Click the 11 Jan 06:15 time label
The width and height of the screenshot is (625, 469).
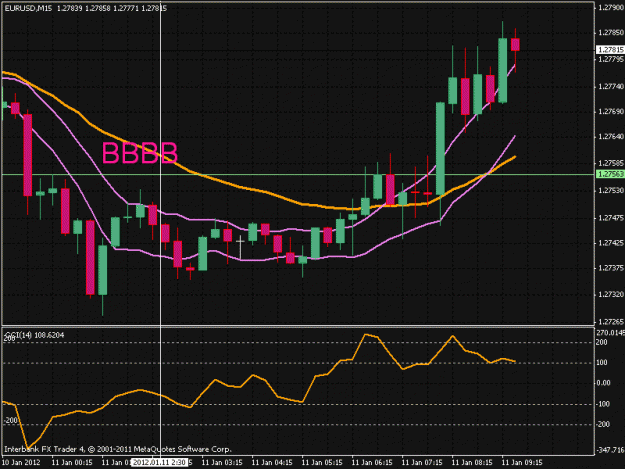pos(372,463)
